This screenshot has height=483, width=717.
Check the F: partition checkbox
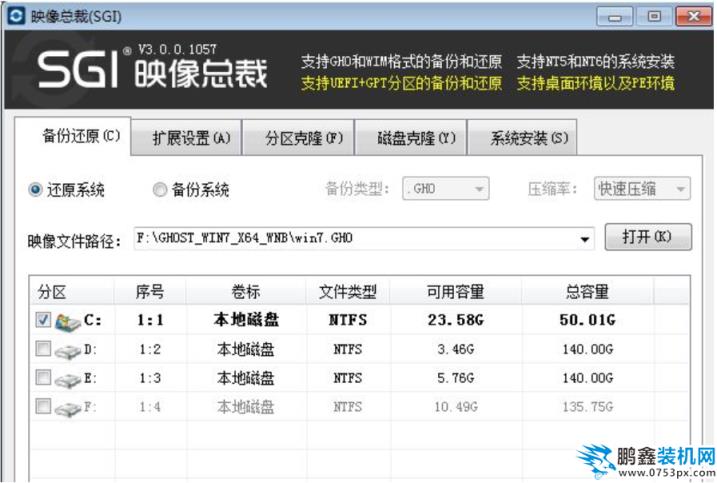tap(43, 406)
